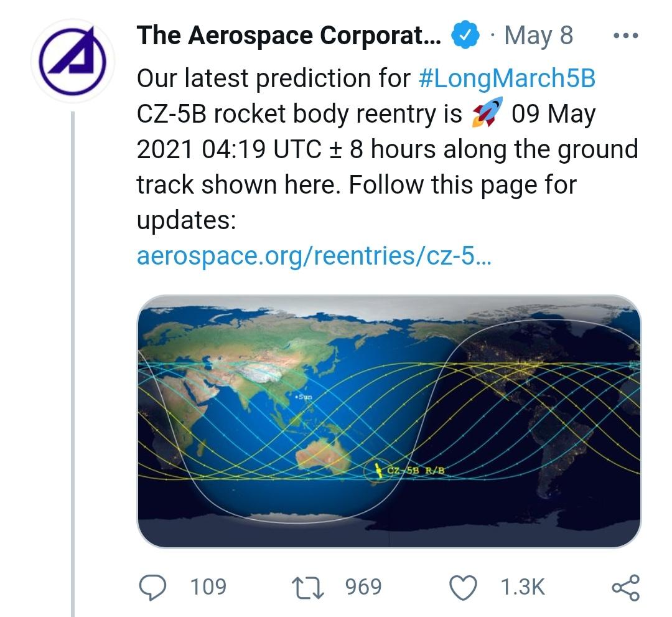This screenshot has height=617, width=672.
Task: Click the reply speech bubble icon
Action: 152,587
